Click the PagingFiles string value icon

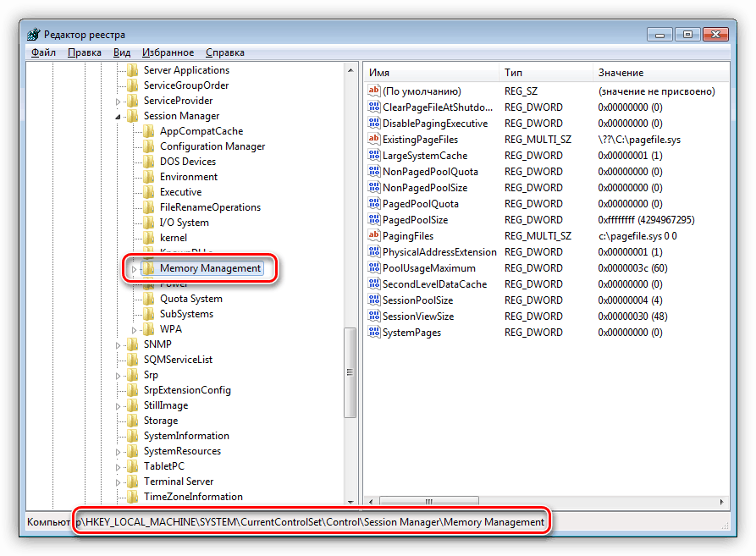click(373, 235)
